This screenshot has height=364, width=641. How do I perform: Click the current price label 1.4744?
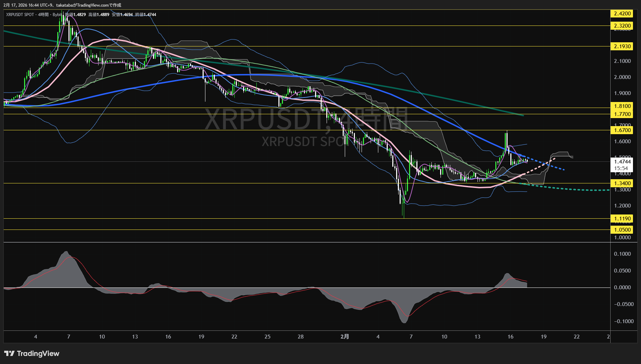point(622,162)
